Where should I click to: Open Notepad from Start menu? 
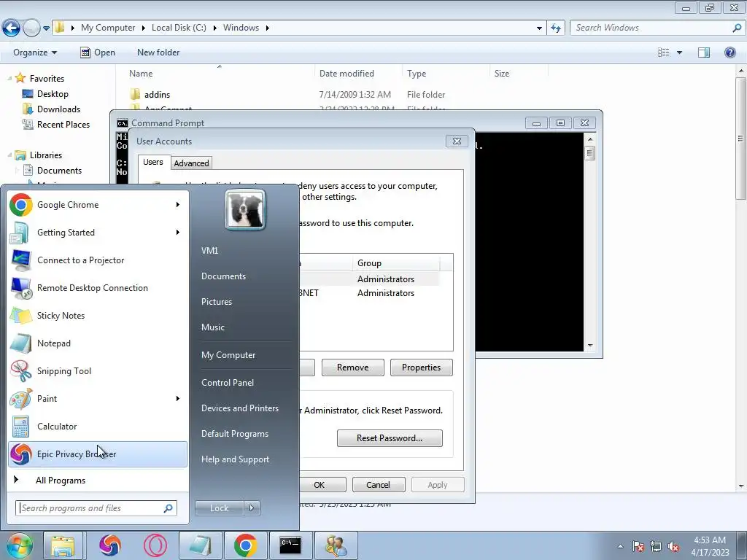tap(98, 343)
